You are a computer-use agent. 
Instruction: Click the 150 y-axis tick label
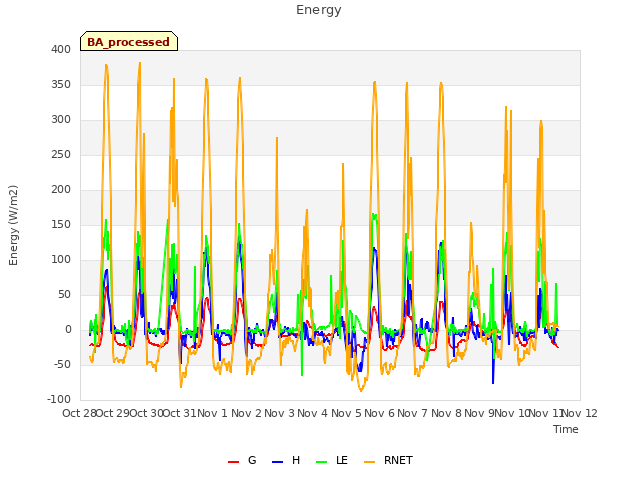(61, 224)
